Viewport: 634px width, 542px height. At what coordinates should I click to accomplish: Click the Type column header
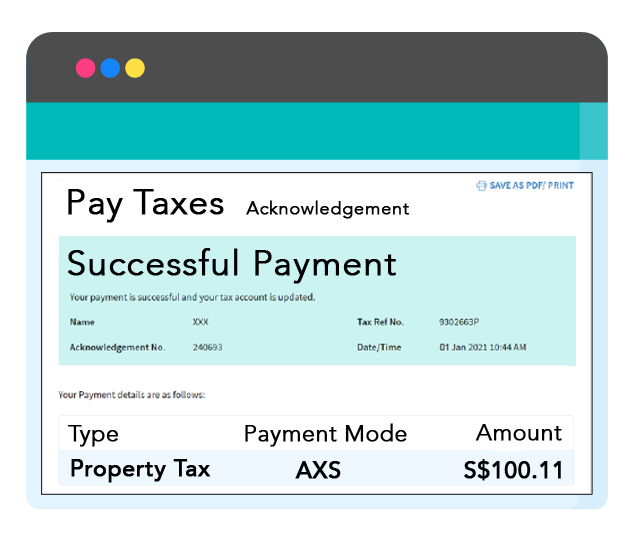tap(93, 434)
